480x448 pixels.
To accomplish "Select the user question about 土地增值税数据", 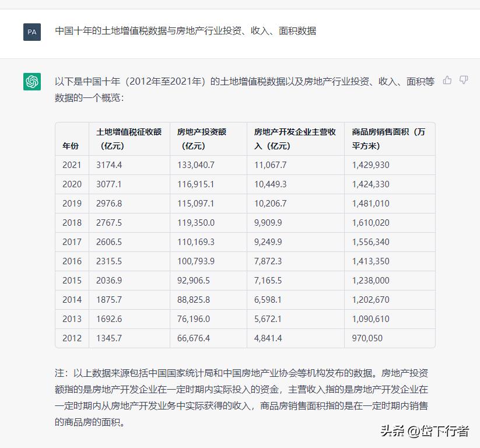I will pyautogui.click(x=185, y=33).
